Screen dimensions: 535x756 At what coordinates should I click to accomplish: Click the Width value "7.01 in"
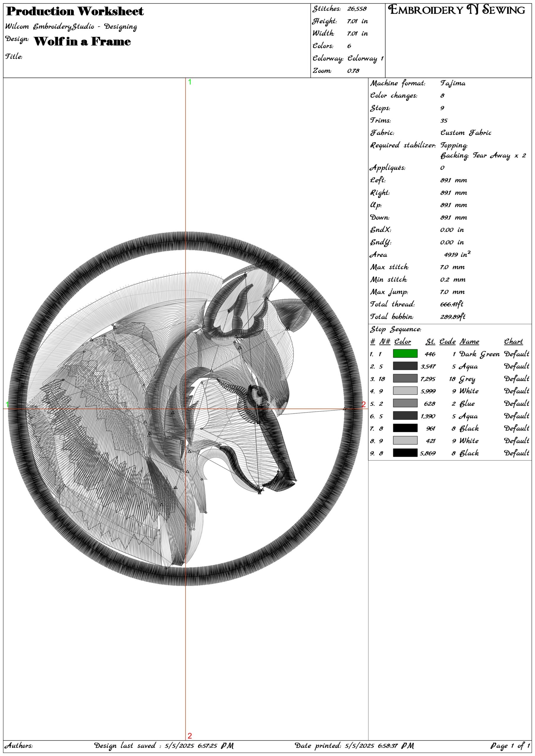point(357,34)
